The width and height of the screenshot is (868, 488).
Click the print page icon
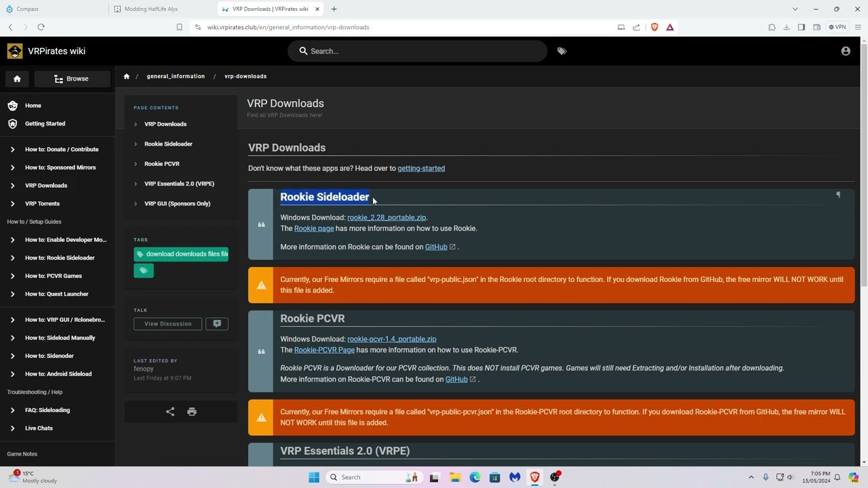(192, 411)
